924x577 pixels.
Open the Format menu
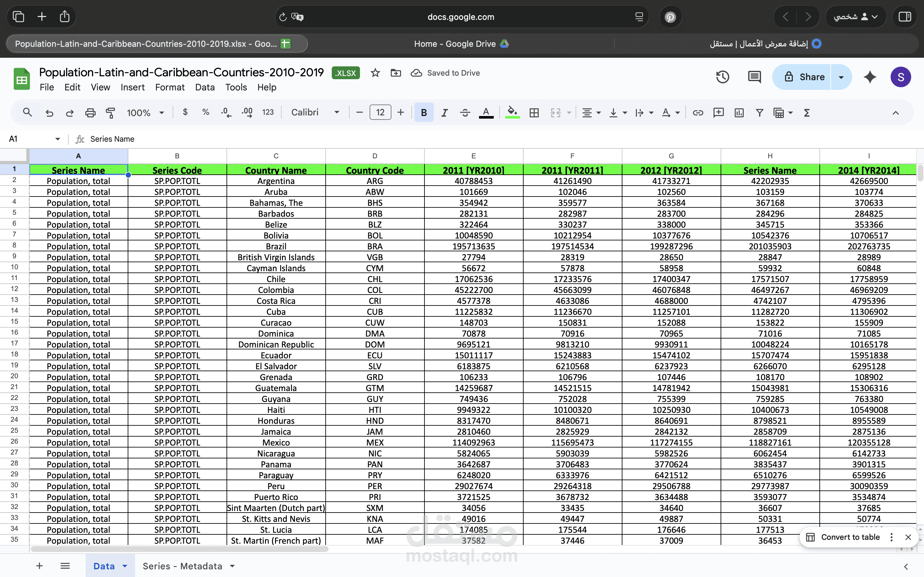coord(169,88)
